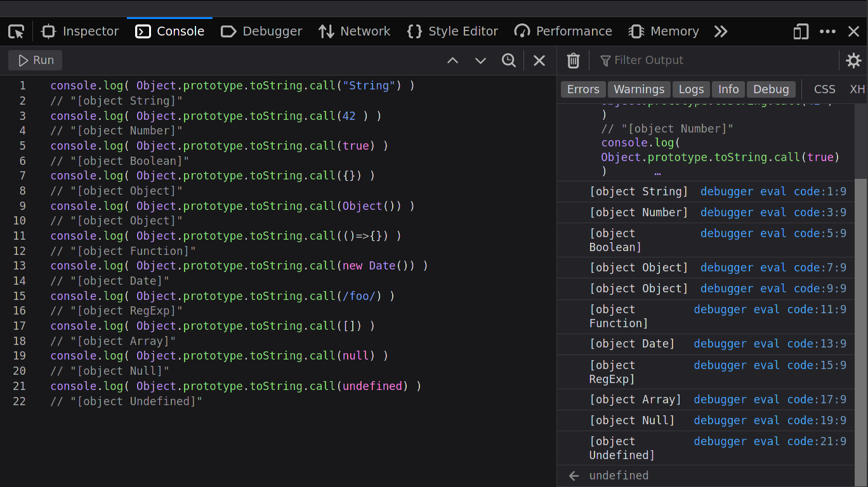Toggle the XHR filter
The width and height of the screenshot is (868, 487).
point(858,89)
